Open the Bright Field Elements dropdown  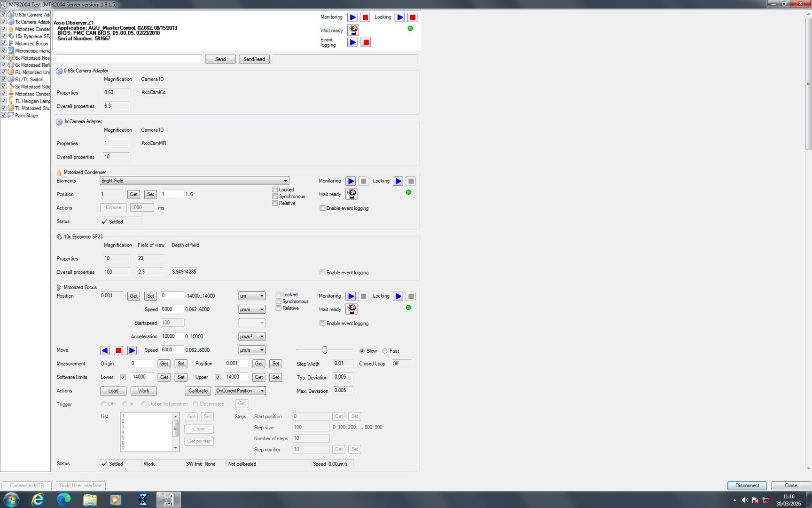(x=285, y=181)
